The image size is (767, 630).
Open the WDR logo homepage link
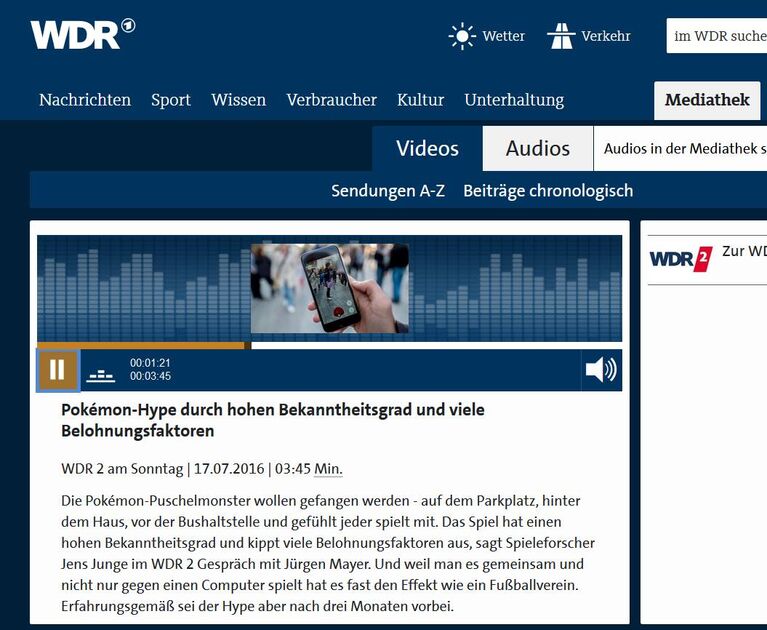point(83,34)
